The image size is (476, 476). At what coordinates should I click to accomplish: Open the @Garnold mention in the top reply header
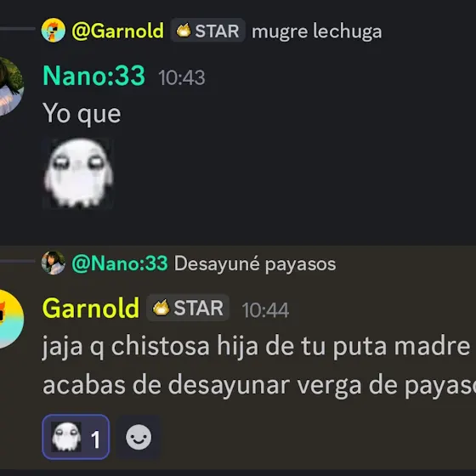(x=118, y=31)
